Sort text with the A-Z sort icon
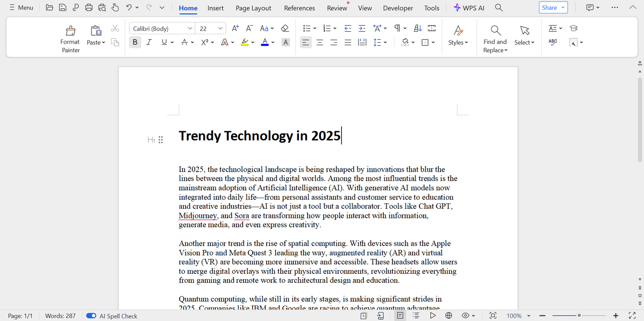The height and width of the screenshot is (321, 644). 418,28
